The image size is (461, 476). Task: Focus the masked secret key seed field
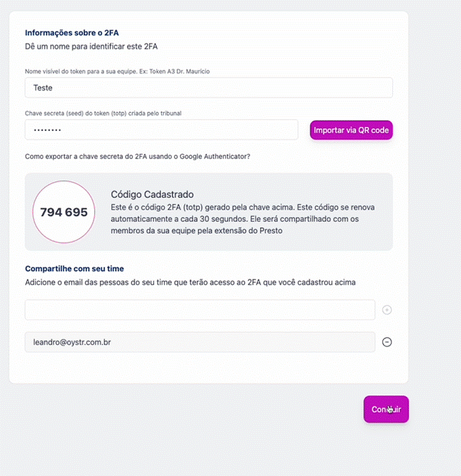(162, 130)
